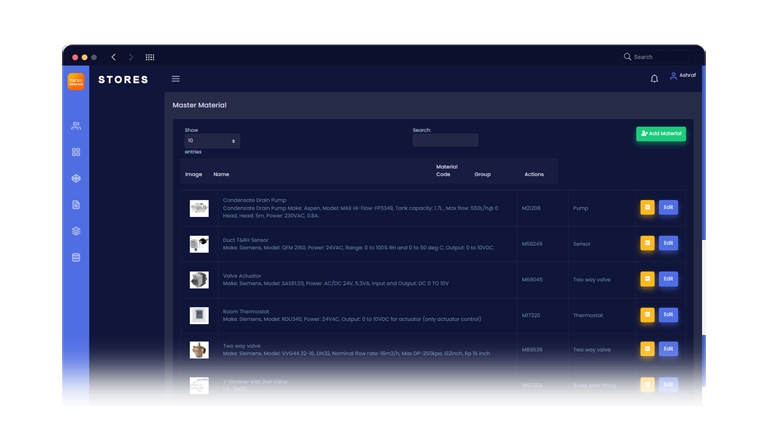Click the notification bell icon

coord(654,78)
